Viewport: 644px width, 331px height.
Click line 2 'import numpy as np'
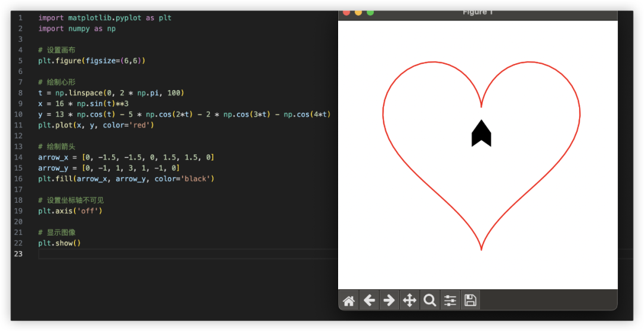[77, 29]
